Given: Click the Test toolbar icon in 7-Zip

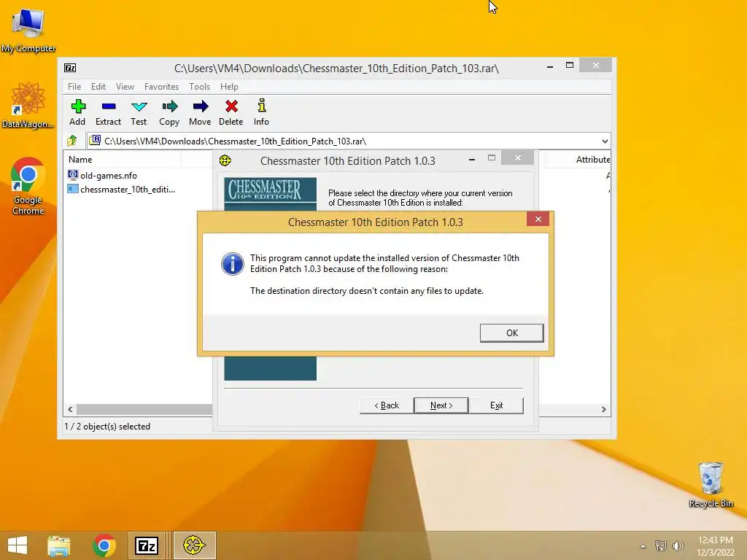Looking at the screenshot, I should (139, 112).
